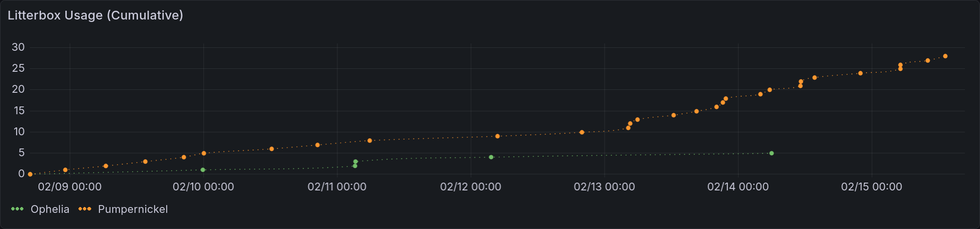The width and height of the screenshot is (980, 229).
Task: Click the x-axis label 02/11 00:00
Action: (x=337, y=187)
